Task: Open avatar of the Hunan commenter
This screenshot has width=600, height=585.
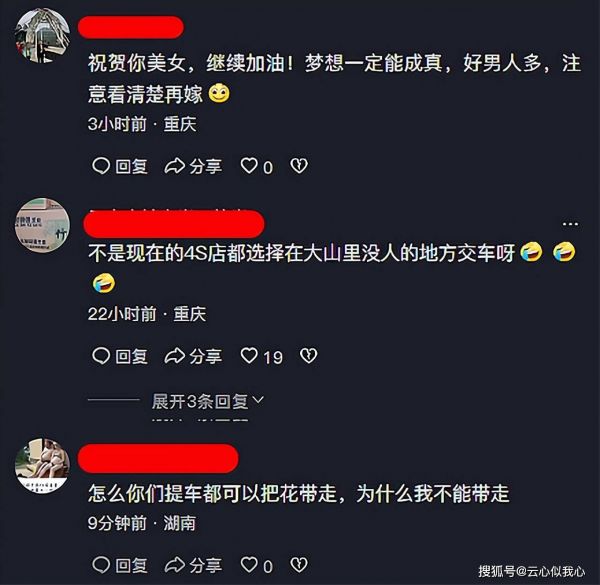Action: (x=42, y=466)
